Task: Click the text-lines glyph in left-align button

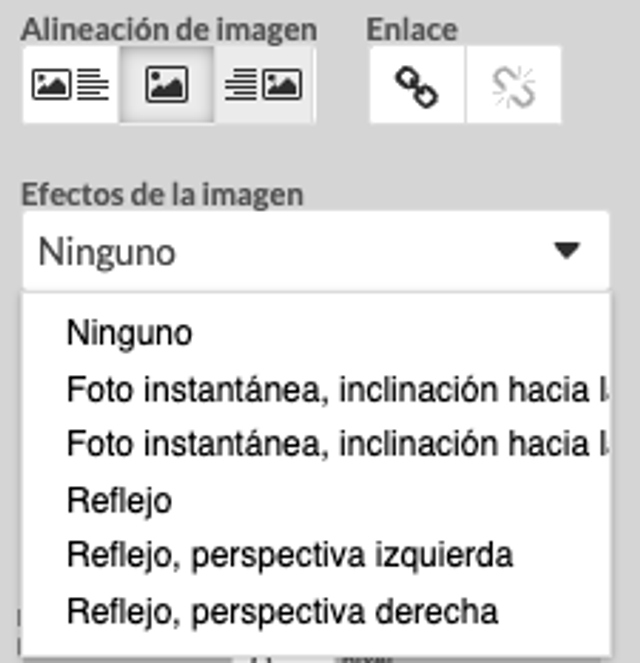Action: pyautogui.click(x=93, y=85)
